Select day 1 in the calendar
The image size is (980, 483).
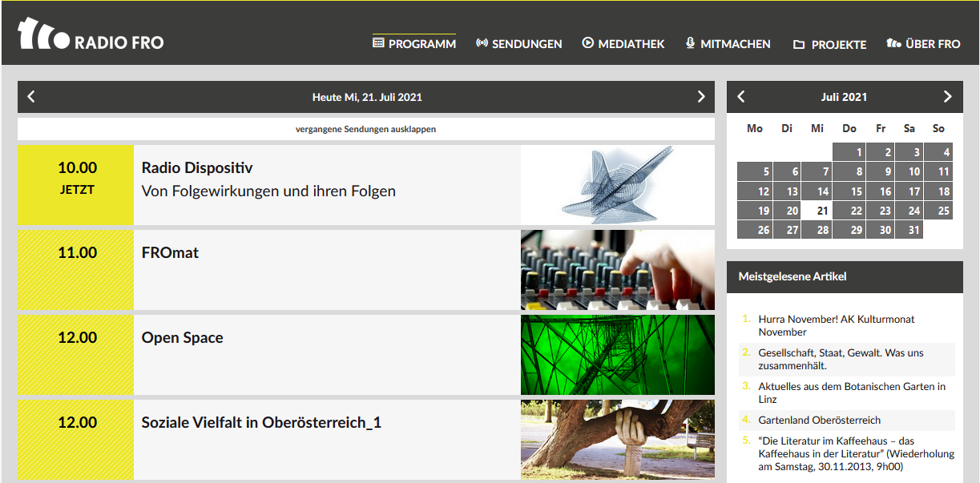[x=849, y=151]
